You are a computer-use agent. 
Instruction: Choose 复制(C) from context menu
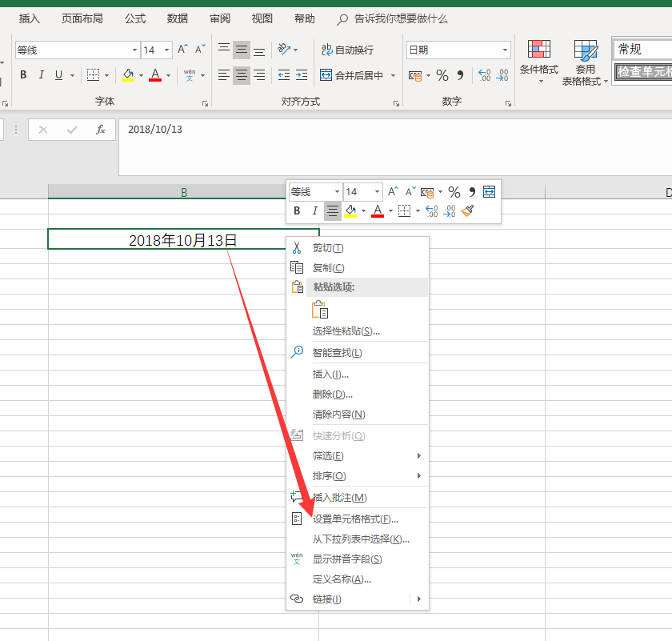pyautogui.click(x=358, y=267)
